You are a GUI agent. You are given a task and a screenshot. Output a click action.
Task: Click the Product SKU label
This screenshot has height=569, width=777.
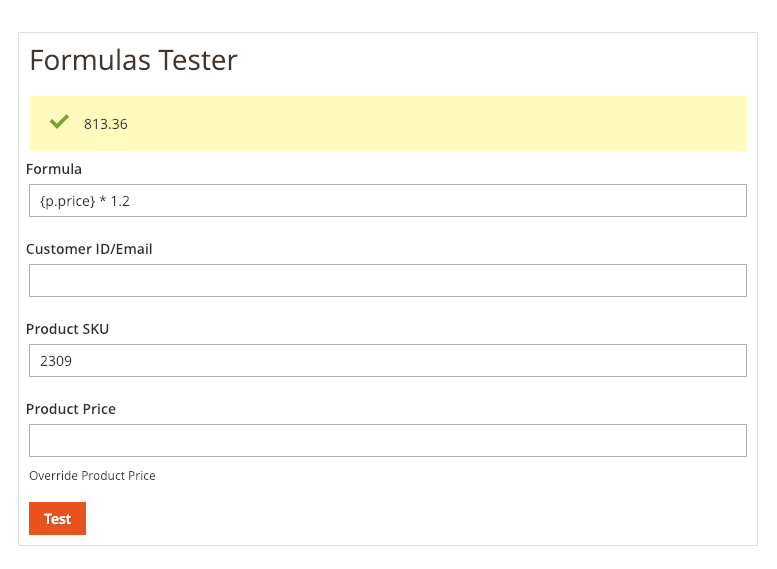[x=67, y=329]
